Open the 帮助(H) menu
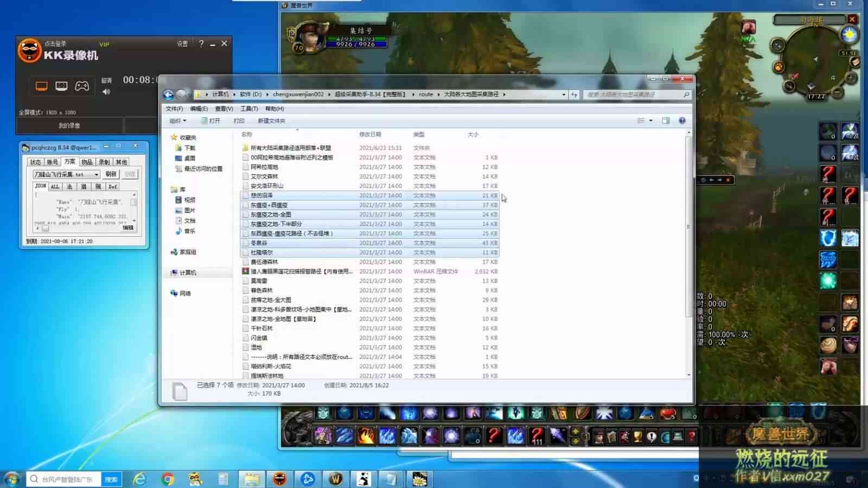The image size is (868, 488). 274,109
